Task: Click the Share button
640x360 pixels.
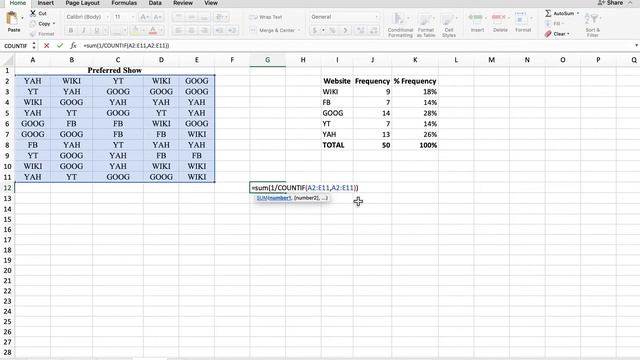Action: click(x=610, y=3)
